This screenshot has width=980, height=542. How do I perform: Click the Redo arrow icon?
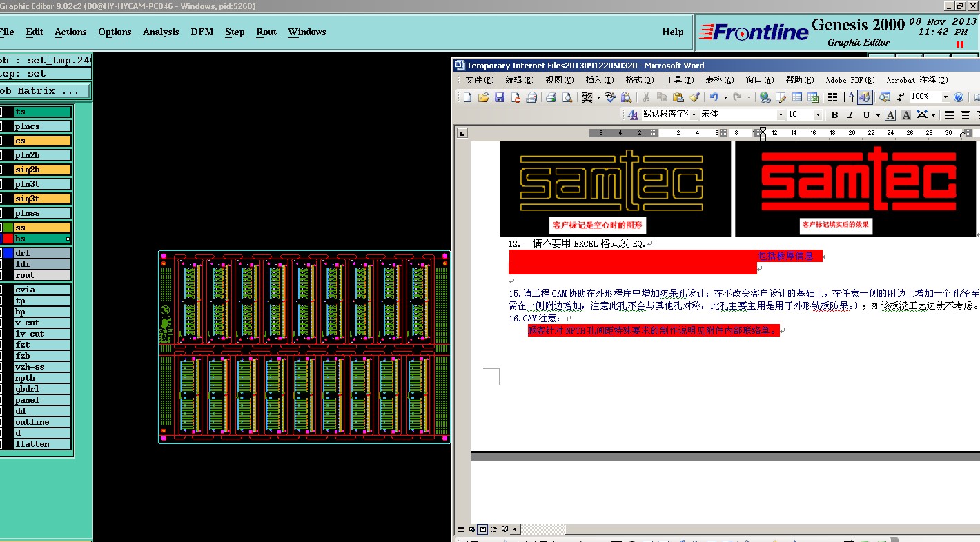738,97
